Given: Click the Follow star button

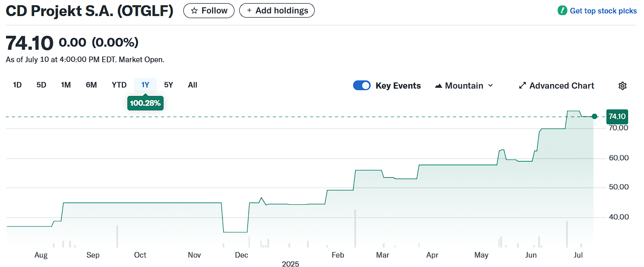Looking at the screenshot, I should coord(209,10).
